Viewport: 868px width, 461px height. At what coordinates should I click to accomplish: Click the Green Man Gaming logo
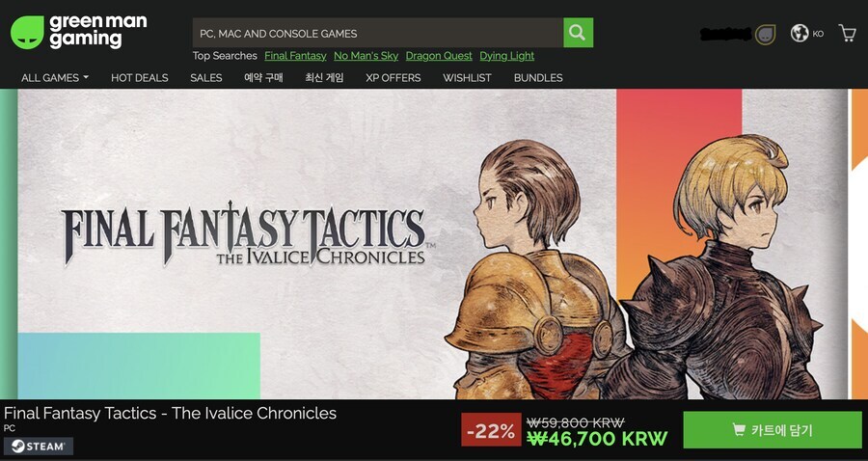[79, 32]
